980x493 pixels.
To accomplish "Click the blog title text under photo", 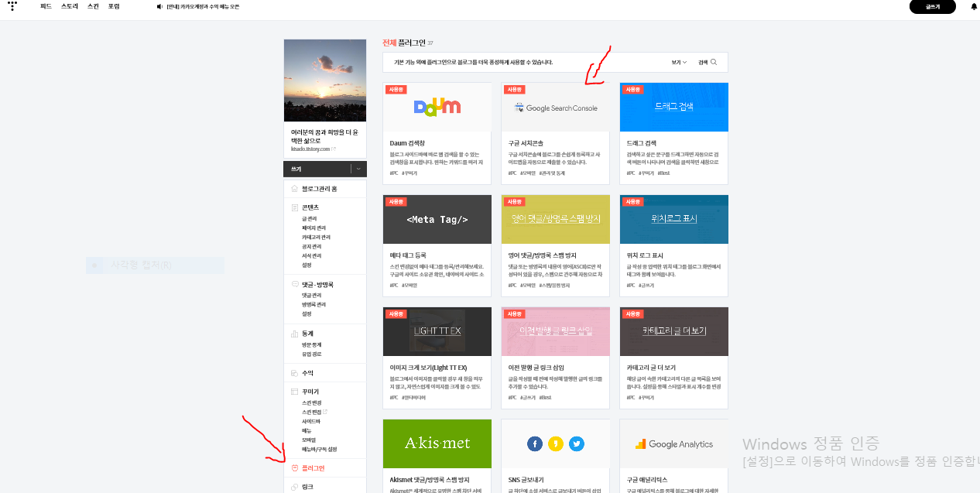I will pyautogui.click(x=324, y=136).
